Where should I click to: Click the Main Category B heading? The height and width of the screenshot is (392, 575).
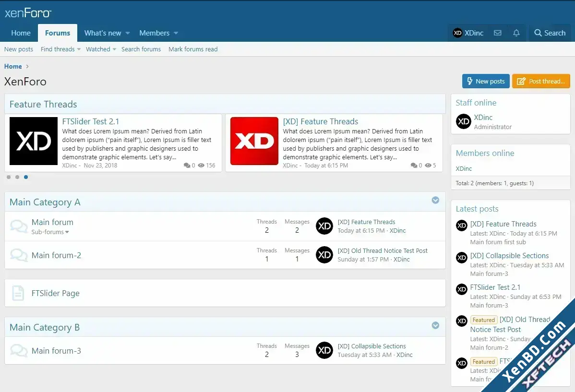[x=44, y=327]
